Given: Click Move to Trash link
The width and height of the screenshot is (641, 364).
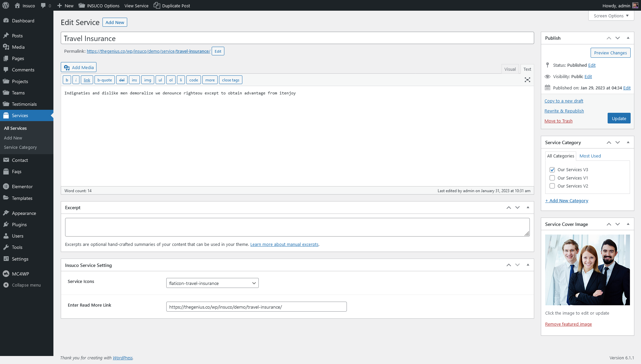Looking at the screenshot, I should (x=558, y=121).
